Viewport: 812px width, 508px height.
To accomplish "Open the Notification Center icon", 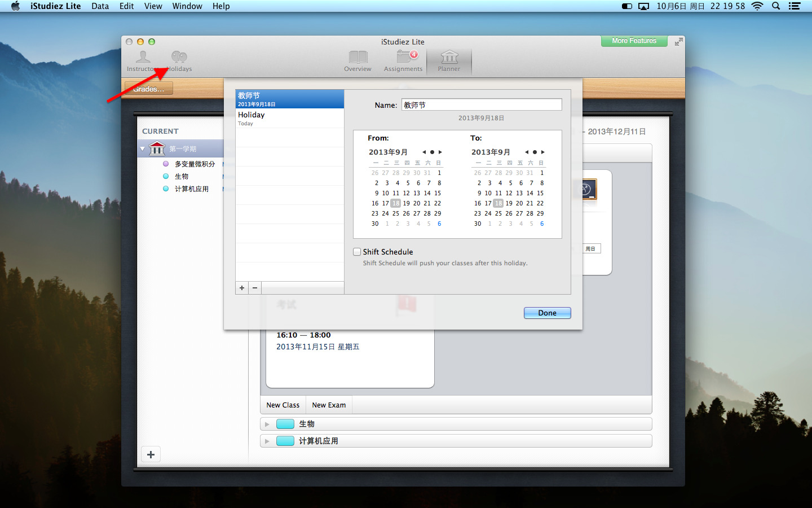I will [795, 6].
